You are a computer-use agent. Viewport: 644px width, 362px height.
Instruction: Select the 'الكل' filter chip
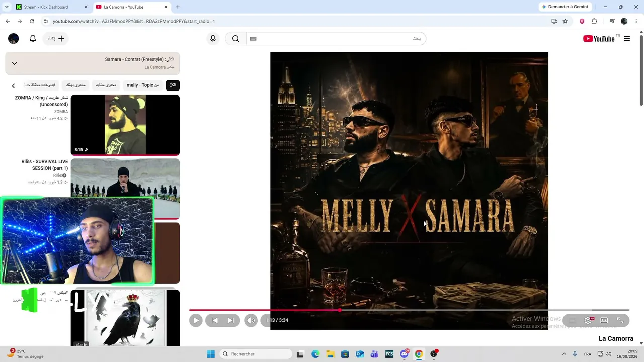pyautogui.click(x=173, y=85)
